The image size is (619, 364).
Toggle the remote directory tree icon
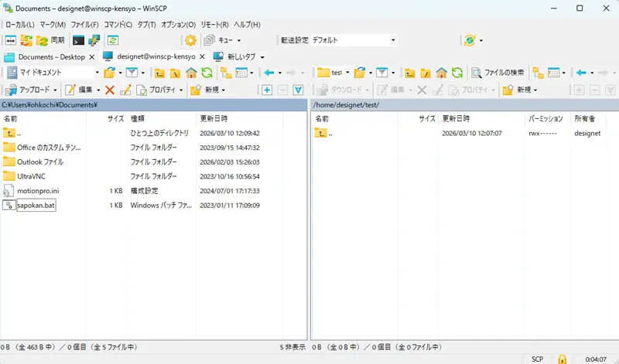coord(538,73)
